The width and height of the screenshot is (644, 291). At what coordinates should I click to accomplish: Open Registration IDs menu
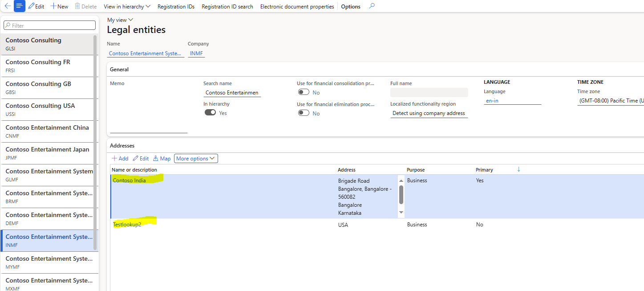click(176, 6)
